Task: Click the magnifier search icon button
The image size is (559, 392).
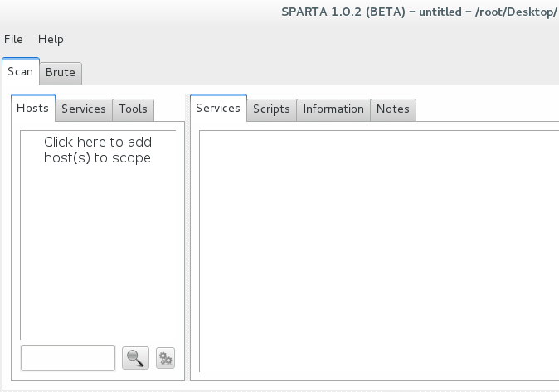Action: [x=135, y=358]
